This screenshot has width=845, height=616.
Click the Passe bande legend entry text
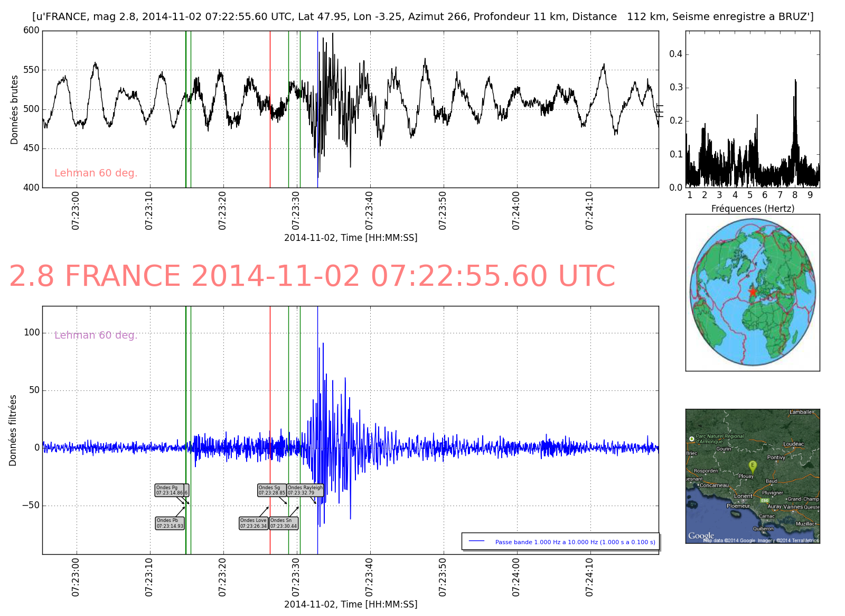click(x=575, y=542)
